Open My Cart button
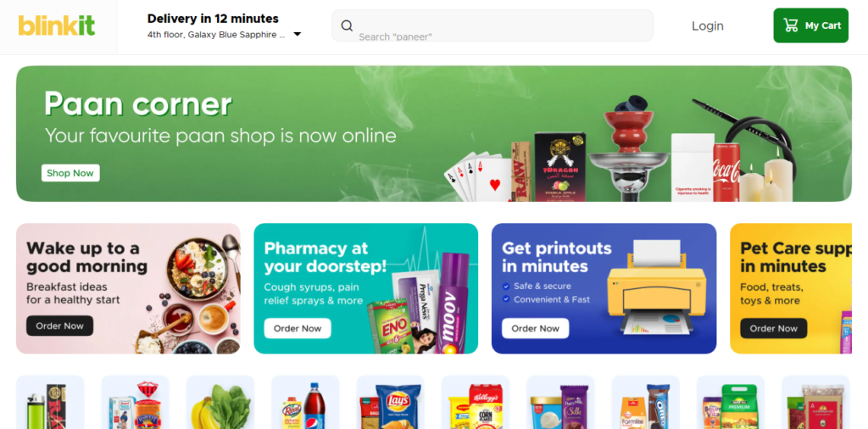The image size is (868, 429). [811, 25]
